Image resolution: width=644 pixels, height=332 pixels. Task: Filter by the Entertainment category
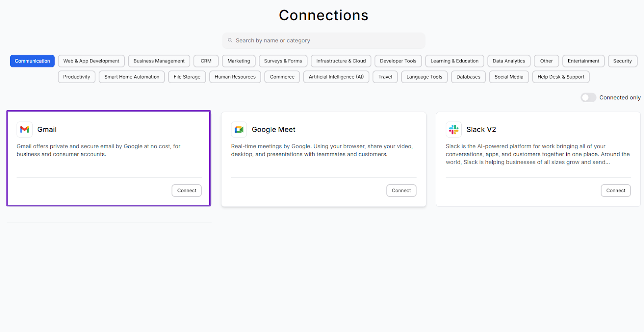point(584,61)
